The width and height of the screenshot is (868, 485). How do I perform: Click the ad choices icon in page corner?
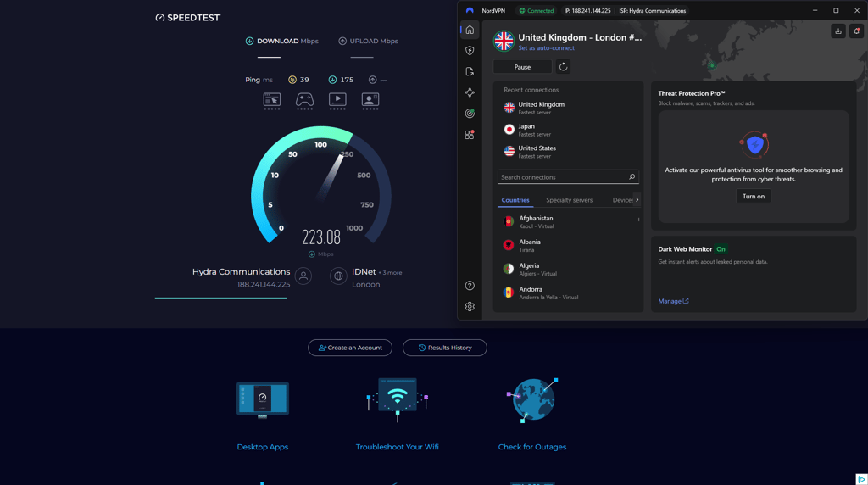click(x=861, y=479)
